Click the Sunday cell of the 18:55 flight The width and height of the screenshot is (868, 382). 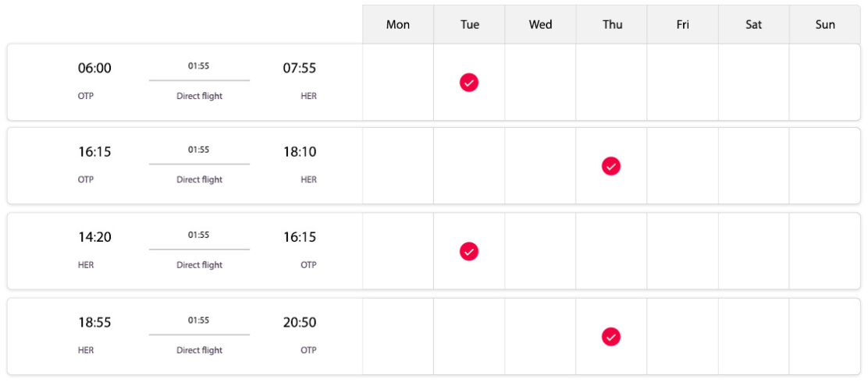coord(825,337)
